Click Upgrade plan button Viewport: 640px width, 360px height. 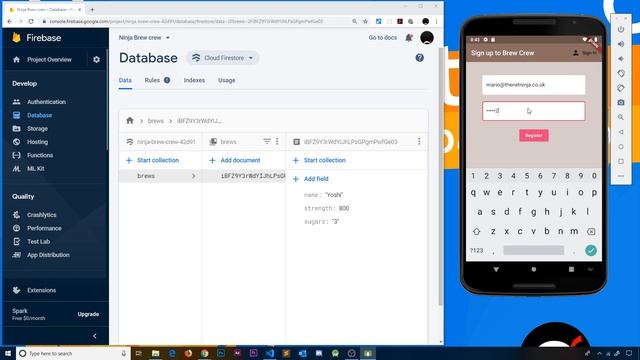[x=88, y=314]
